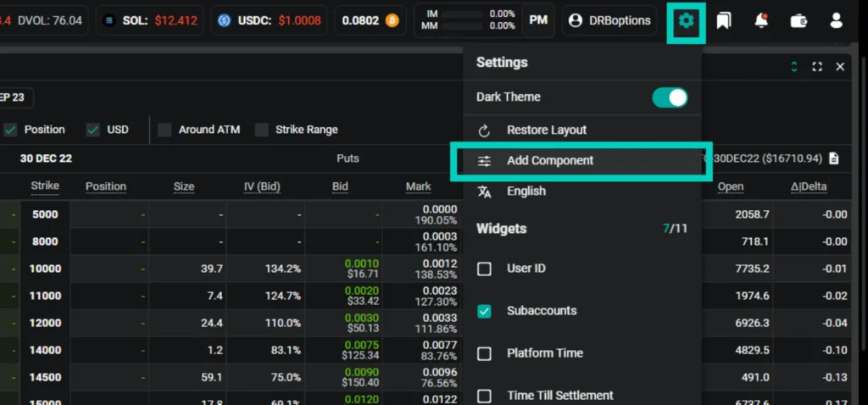Viewport: 868px width, 405px height.
Task: Click the orange Bitcoin balance icon
Action: click(x=392, y=20)
